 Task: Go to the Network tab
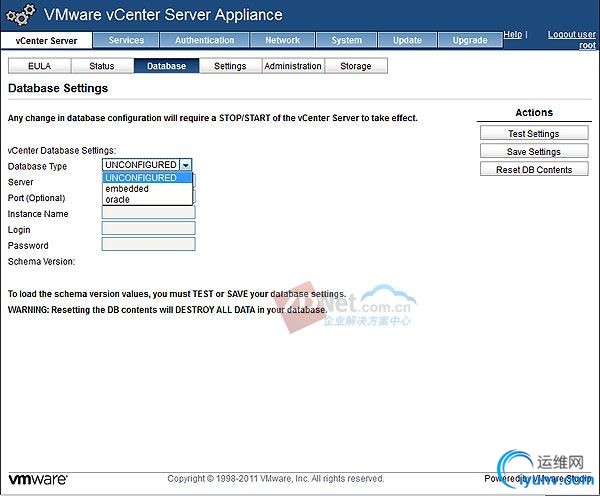click(282, 40)
